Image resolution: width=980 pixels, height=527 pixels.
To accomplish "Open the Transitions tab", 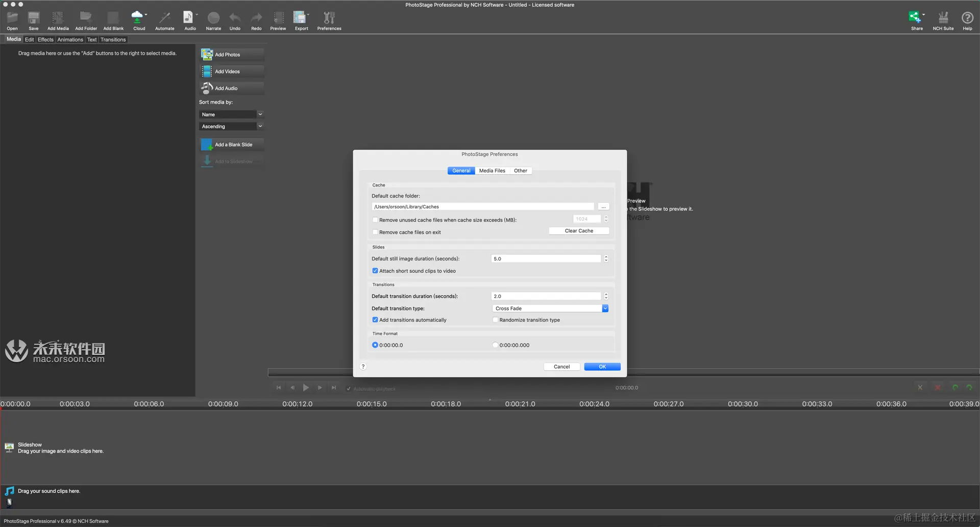I will (x=113, y=39).
